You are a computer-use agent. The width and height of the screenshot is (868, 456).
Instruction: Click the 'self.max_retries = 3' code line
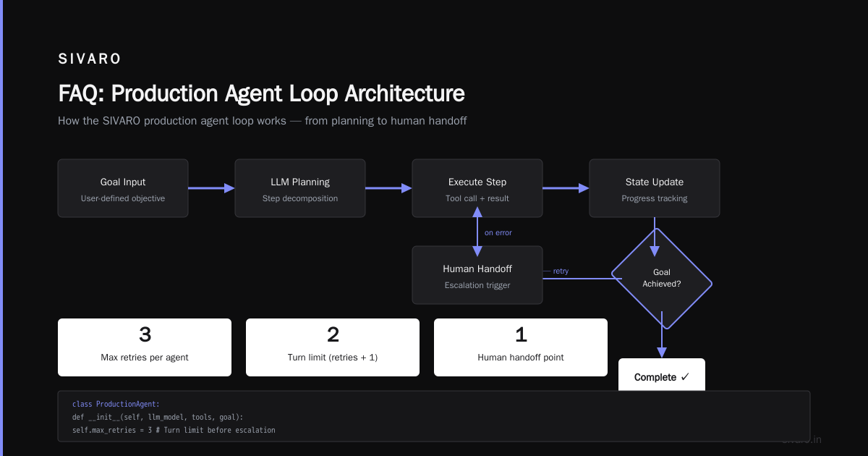coord(174,430)
